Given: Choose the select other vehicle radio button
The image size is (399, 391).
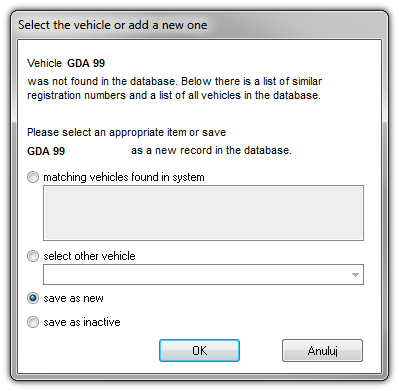Looking at the screenshot, I should pyautogui.click(x=33, y=256).
